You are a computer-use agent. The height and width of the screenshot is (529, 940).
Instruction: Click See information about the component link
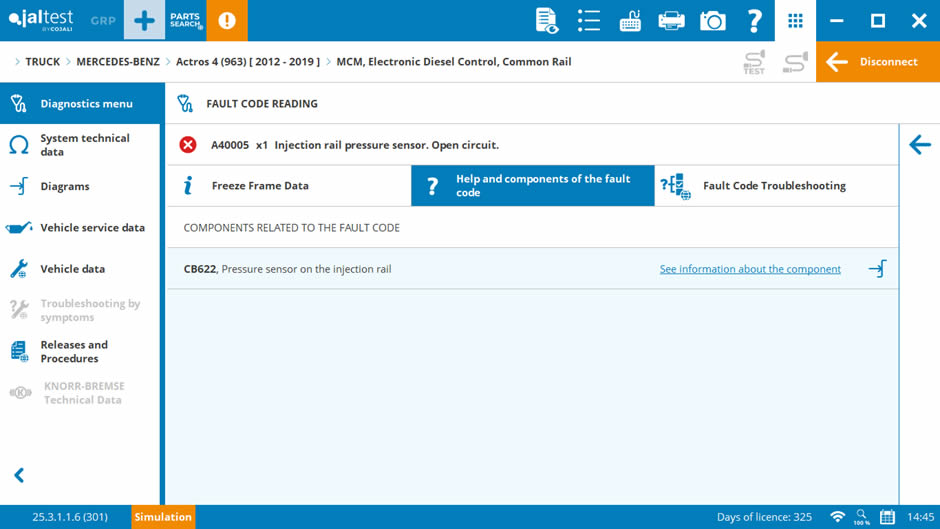point(750,269)
